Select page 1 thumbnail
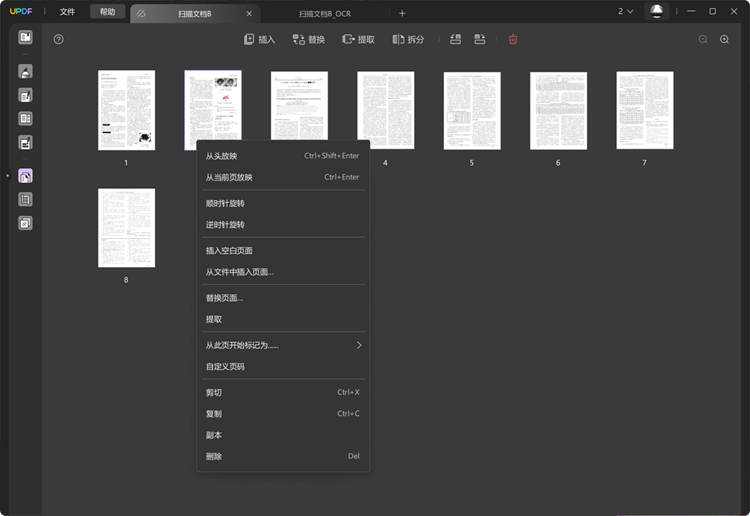The image size is (750, 516). (126, 110)
